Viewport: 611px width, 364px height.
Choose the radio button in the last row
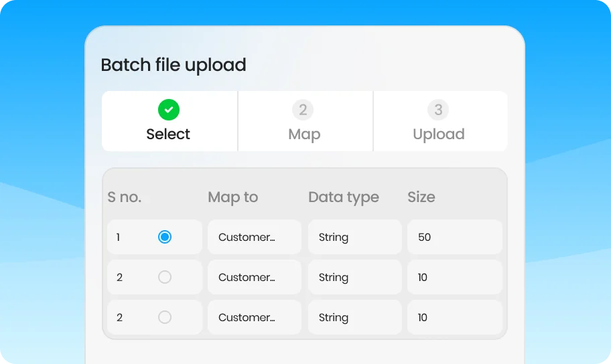tap(165, 317)
